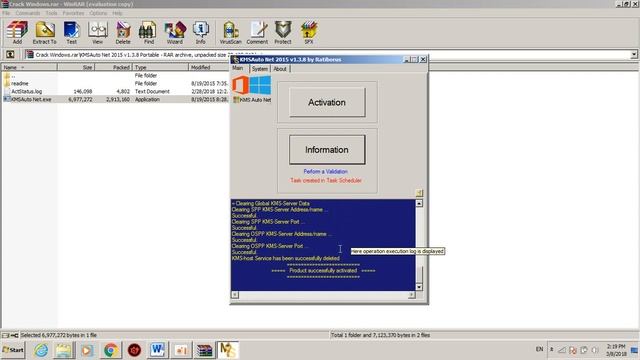Open Google Chrome from the taskbar
This screenshot has width=640, height=360.
110,350
